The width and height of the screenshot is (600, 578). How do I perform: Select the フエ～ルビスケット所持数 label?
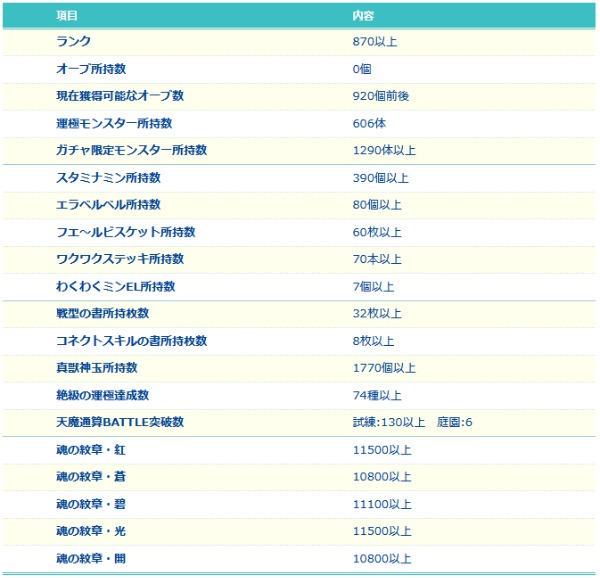tap(126, 232)
